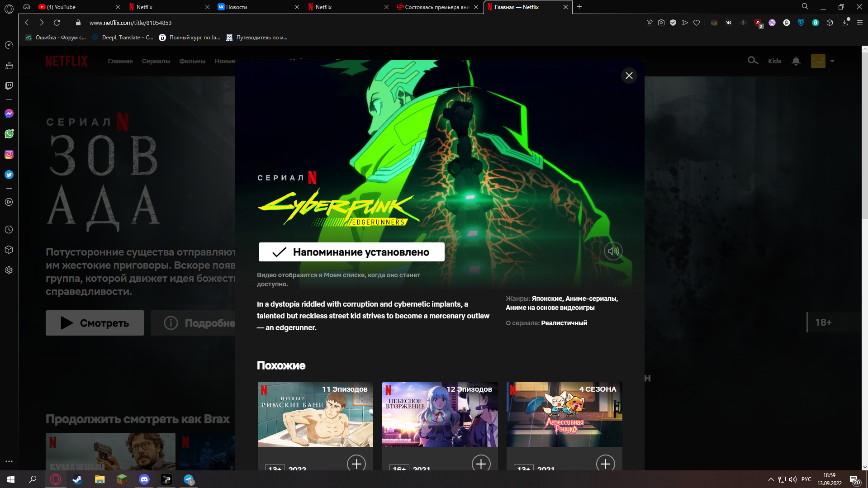The image size is (868, 488).
Task: Open Telegram from the taskbar
Action: pos(189,479)
